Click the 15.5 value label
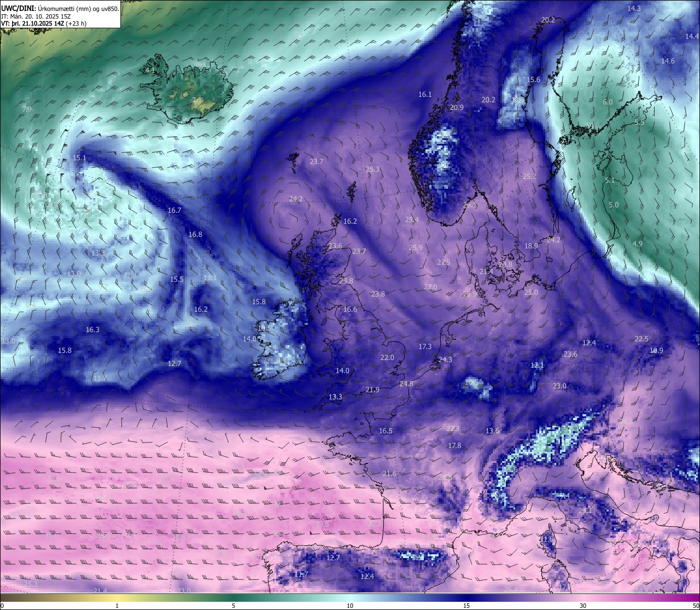700x610 pixels. 177,279
